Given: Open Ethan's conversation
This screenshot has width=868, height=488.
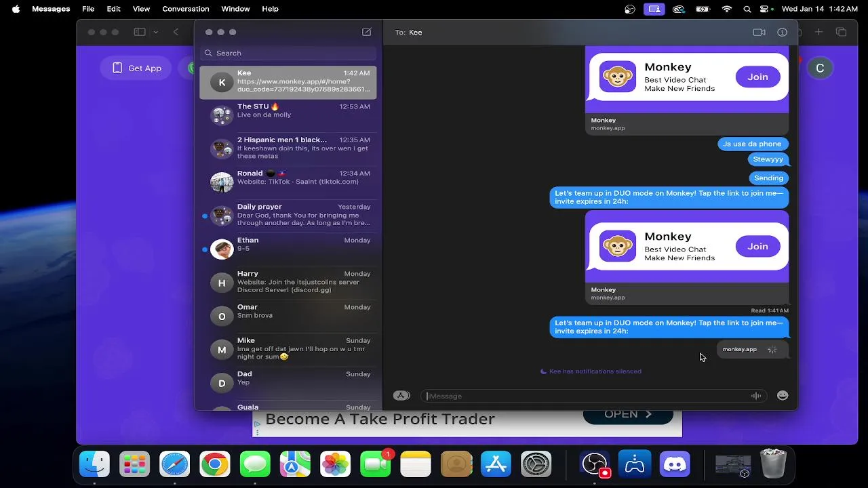Looking at the screenshot, I should coord(288,249).
